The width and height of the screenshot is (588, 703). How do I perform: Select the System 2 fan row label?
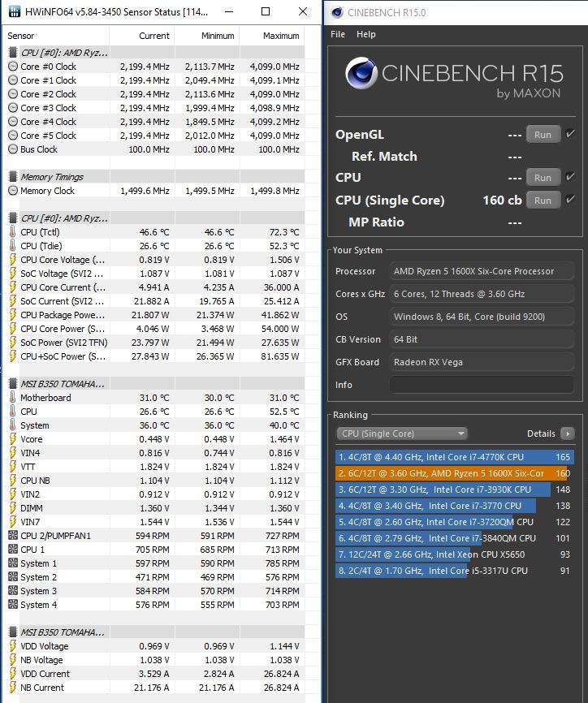[x=38, y=577]
